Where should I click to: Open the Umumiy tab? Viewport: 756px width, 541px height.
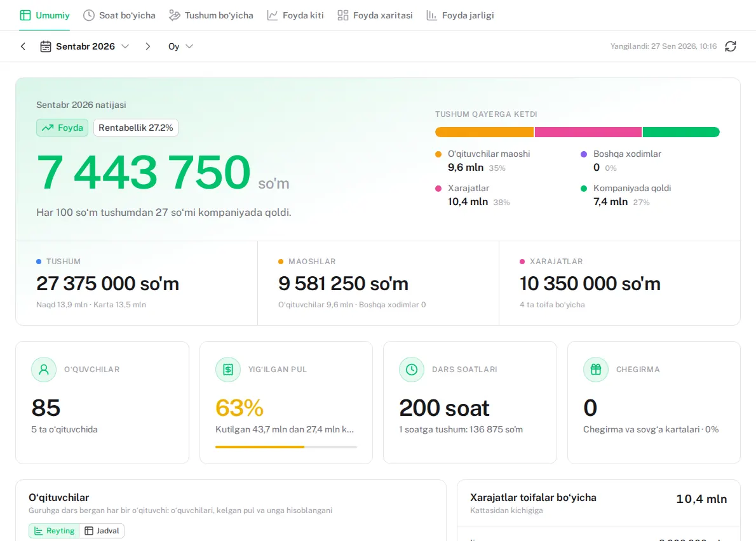pos(44,15)
